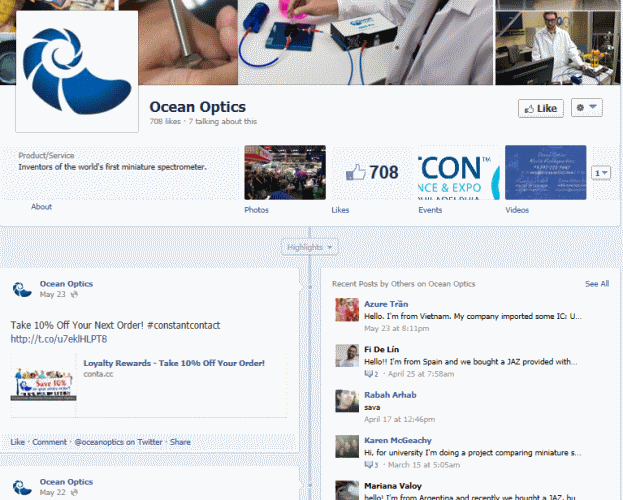Click the Ocean Optics profile logo picture
This screenshot has height=500, width=623.
(77, 72)
